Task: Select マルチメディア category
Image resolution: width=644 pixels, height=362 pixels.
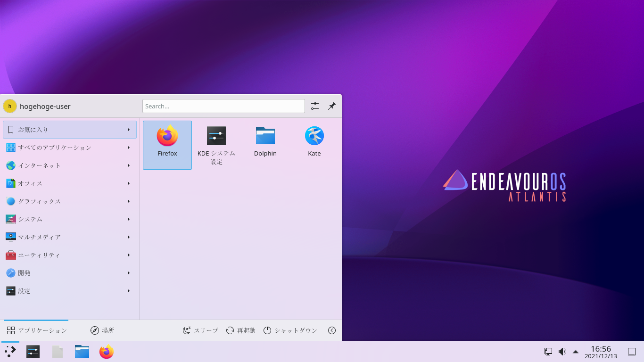Action: coord(70,237)
